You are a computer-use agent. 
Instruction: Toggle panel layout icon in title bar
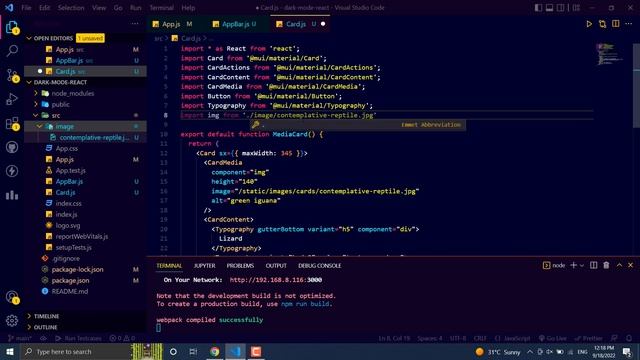(550, 8)
